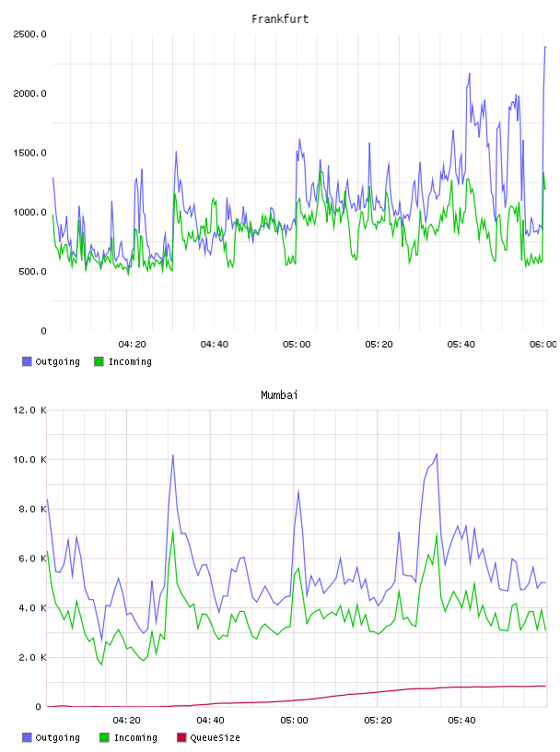The height and width of the screenshot is (752, 560).
Task: Click the red QueueSize swatch in the Mumbai legend
Action: (x=181, y=737)
